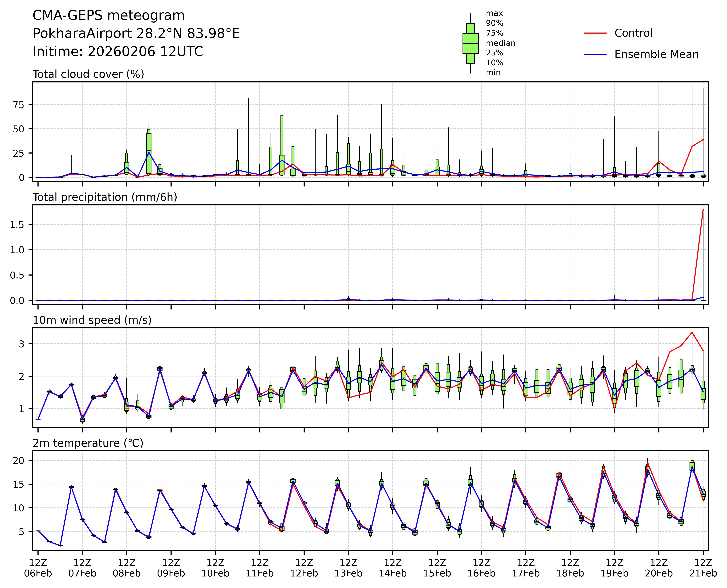Click the Initime 20260206 12UTC text
This screenshot has width=727, height=588.
(x=118, y=52)
